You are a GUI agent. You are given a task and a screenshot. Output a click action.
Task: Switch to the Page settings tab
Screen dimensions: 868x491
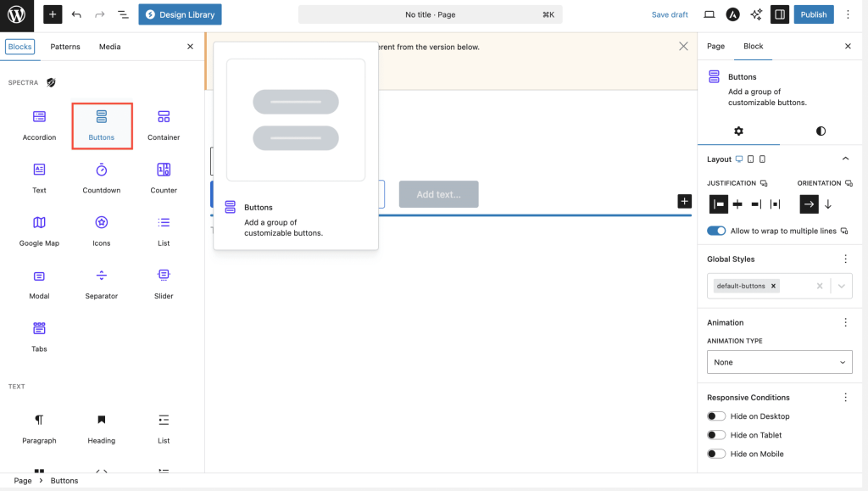point(716,47)
